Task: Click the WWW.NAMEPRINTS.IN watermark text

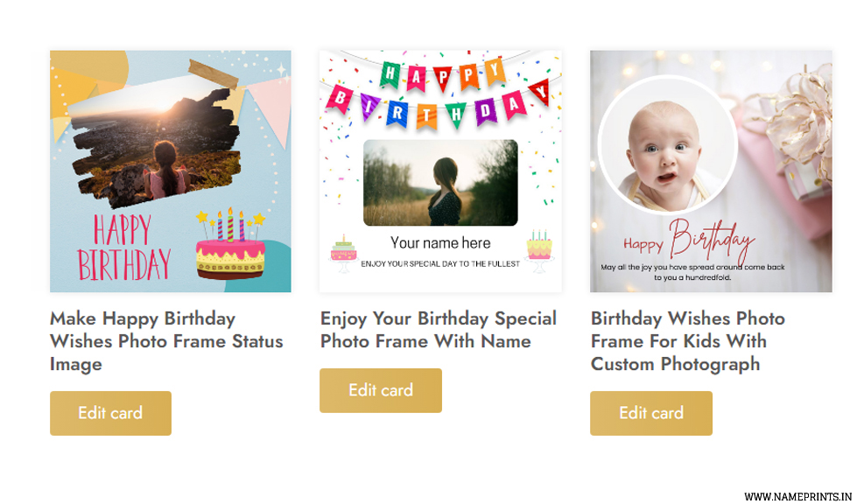Action: [798, 496]
